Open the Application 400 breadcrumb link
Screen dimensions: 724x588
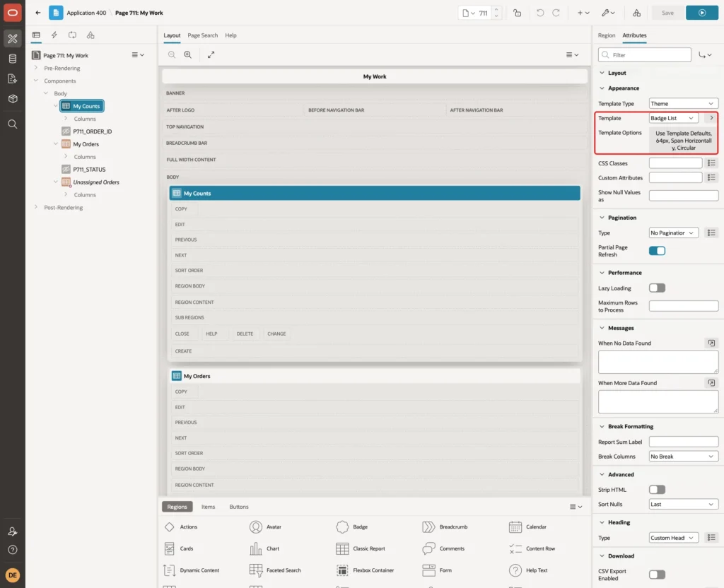(86, 13)
